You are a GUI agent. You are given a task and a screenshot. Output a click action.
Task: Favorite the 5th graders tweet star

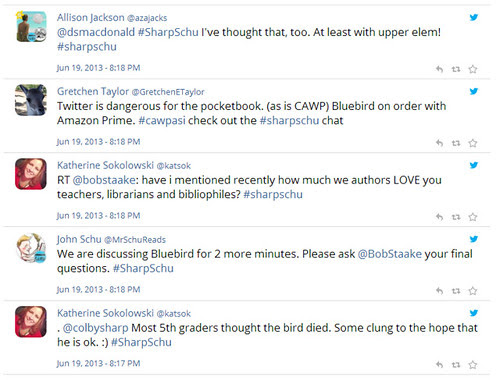[x=472, y=365]
